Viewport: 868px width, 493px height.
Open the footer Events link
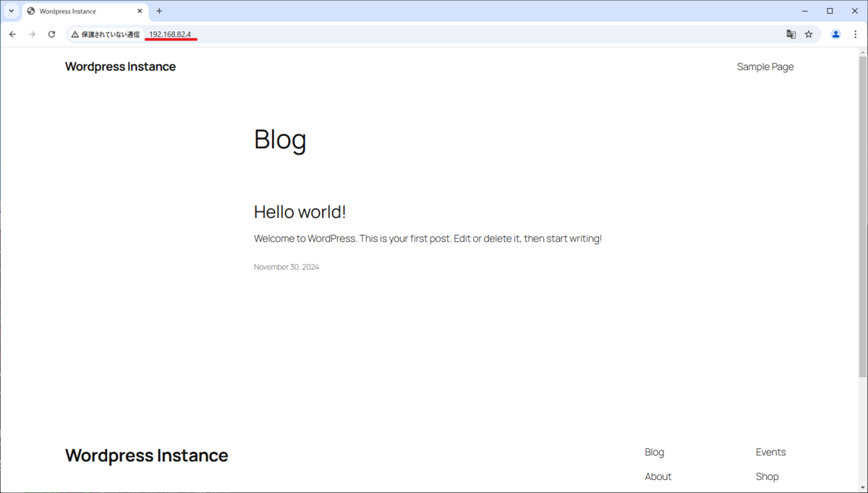[x=771, y=452]
